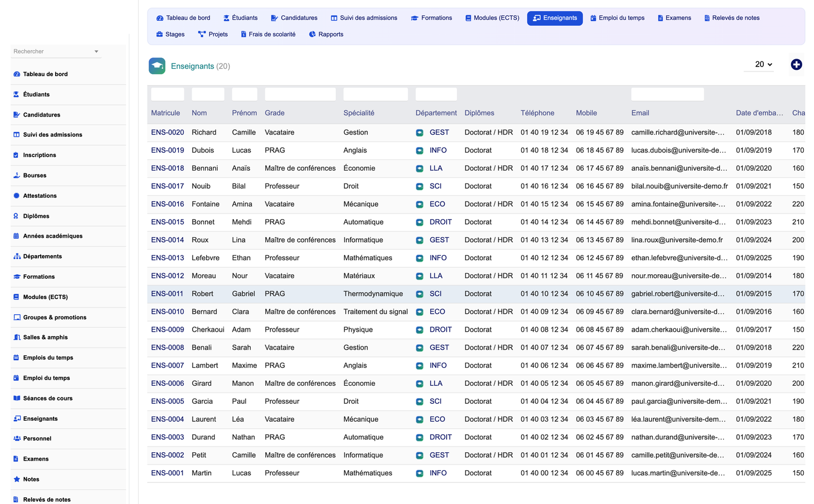Click the Cherkaoui name cell

[x=208, y=329]
